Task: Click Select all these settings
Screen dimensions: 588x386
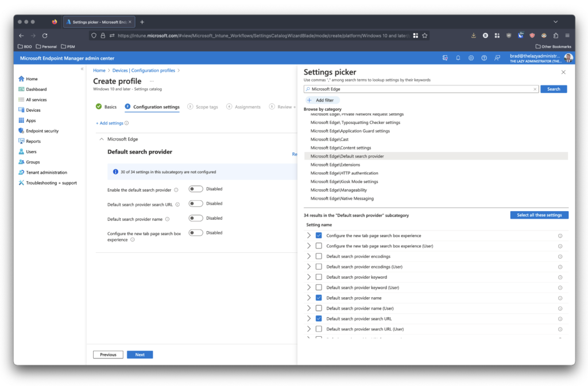Action: [x=539, y=215]
